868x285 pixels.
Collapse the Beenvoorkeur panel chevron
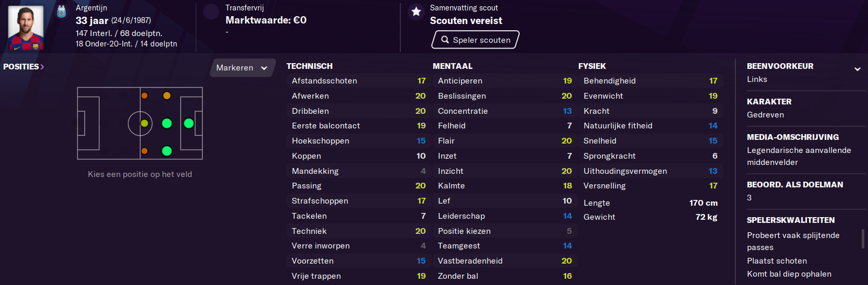(x=857, y=69)
